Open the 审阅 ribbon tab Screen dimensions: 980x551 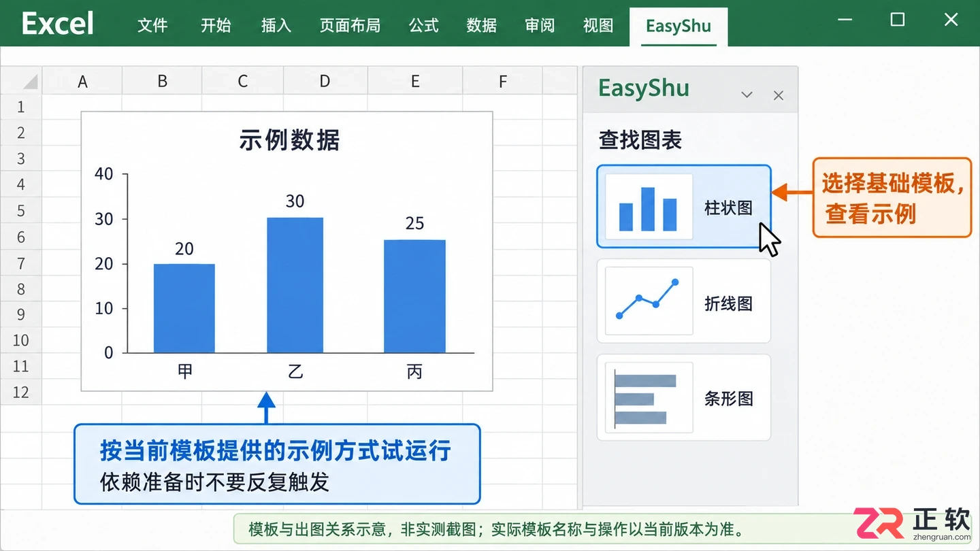click(540, 26)
